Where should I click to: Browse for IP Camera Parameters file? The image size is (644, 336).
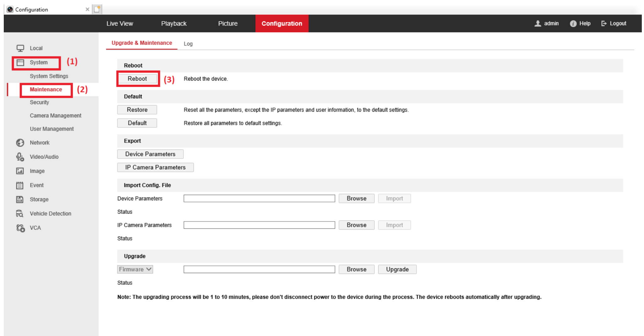357,225
